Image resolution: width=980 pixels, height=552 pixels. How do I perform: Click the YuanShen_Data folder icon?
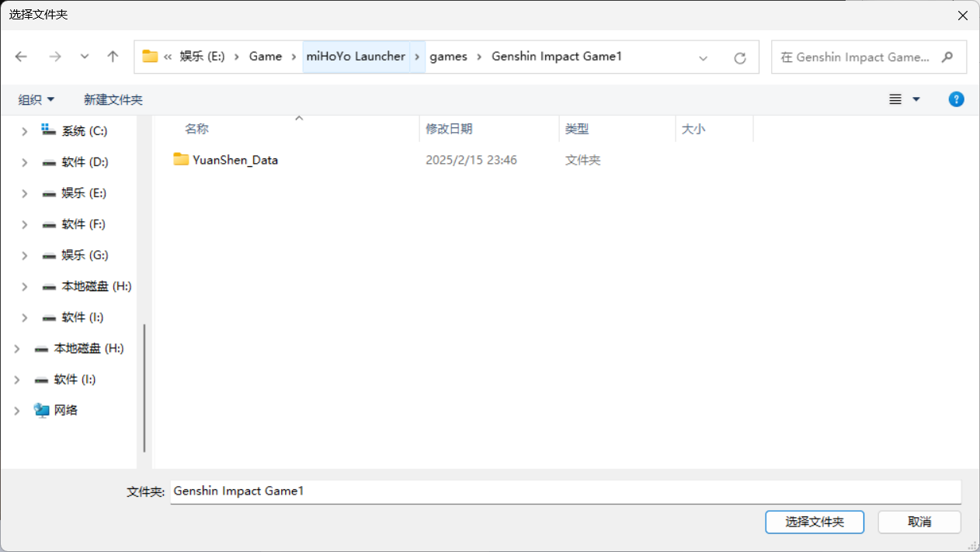click(181, 160)
